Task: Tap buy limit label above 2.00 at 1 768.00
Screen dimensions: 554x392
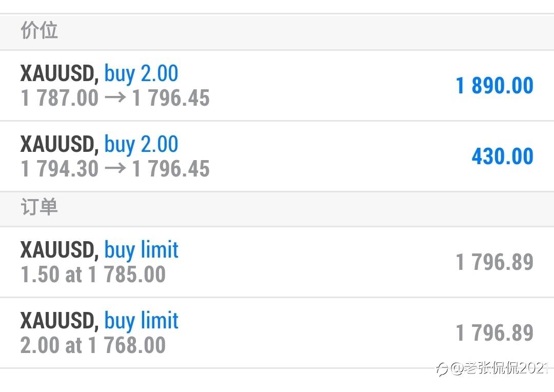Action: tap(141, 321)
